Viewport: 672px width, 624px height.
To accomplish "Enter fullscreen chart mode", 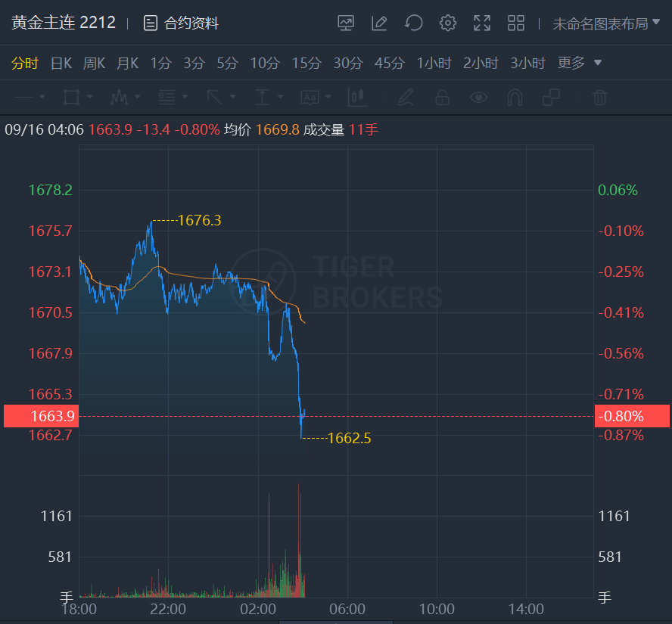I will point(482,23).
